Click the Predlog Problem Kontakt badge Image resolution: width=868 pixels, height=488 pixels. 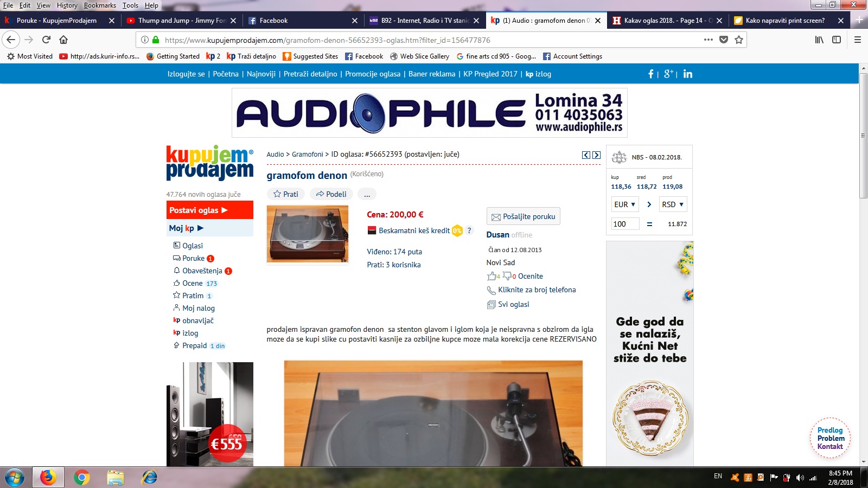830,438
